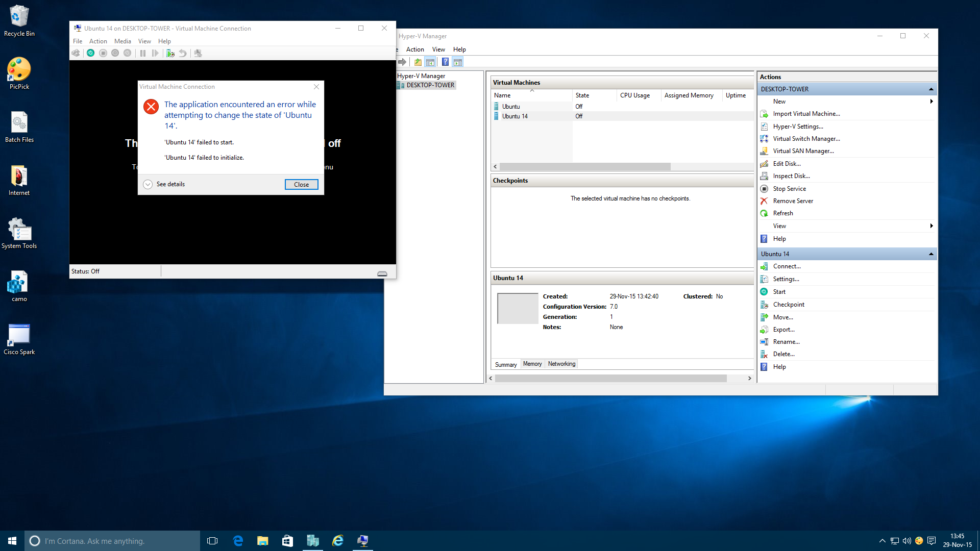Click Connect under Ubuntu 14 actions
The height and width of the screenshot is (551, 980).
click(787, 266)
